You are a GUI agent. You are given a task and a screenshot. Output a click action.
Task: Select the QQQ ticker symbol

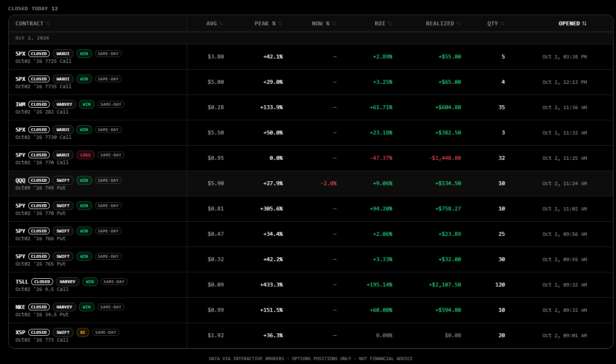pos(20,180)
